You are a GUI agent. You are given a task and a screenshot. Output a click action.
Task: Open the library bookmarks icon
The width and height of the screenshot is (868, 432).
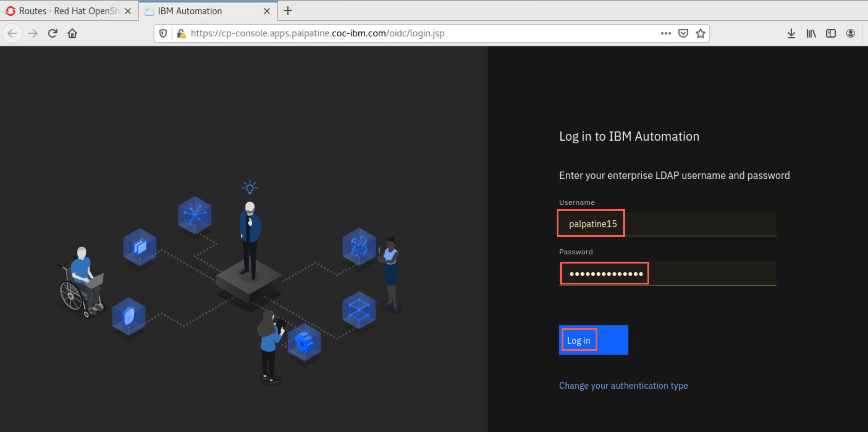point(811,33)
